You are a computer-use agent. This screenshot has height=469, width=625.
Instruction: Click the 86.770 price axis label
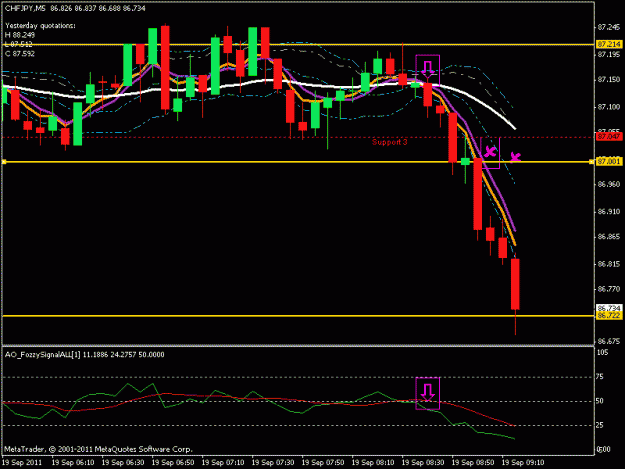pyautogui.click(x=609, y=289)
